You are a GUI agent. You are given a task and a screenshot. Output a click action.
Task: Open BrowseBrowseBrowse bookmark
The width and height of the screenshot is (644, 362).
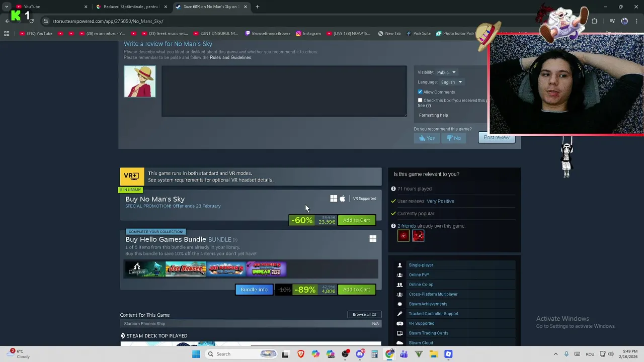(268, 34)
